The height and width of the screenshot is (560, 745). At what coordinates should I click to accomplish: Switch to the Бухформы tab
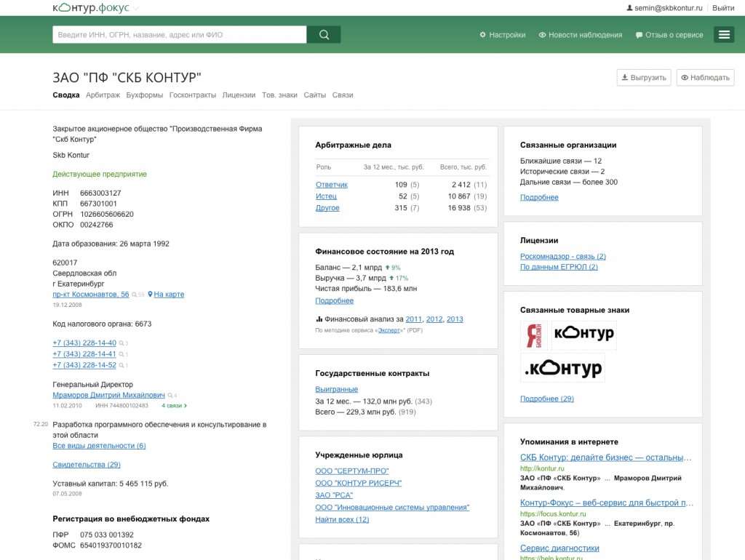click(145, 95)
